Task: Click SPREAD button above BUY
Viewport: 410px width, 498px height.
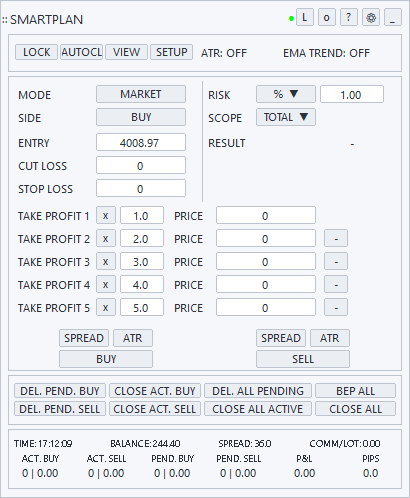Action: point(84,338)
